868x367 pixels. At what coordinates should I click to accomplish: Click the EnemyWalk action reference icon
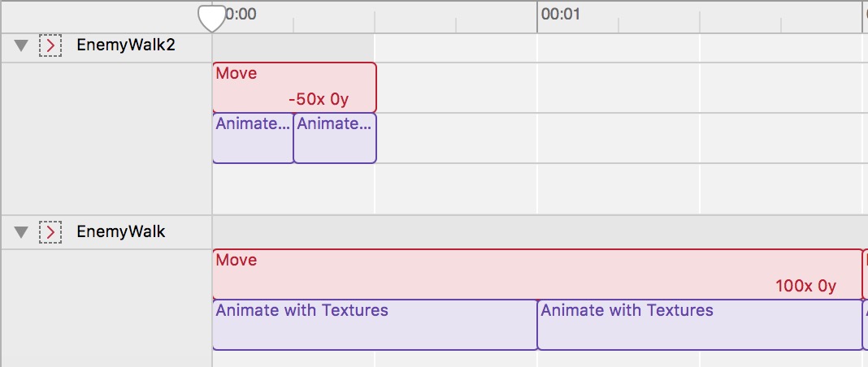click(50, 233)
